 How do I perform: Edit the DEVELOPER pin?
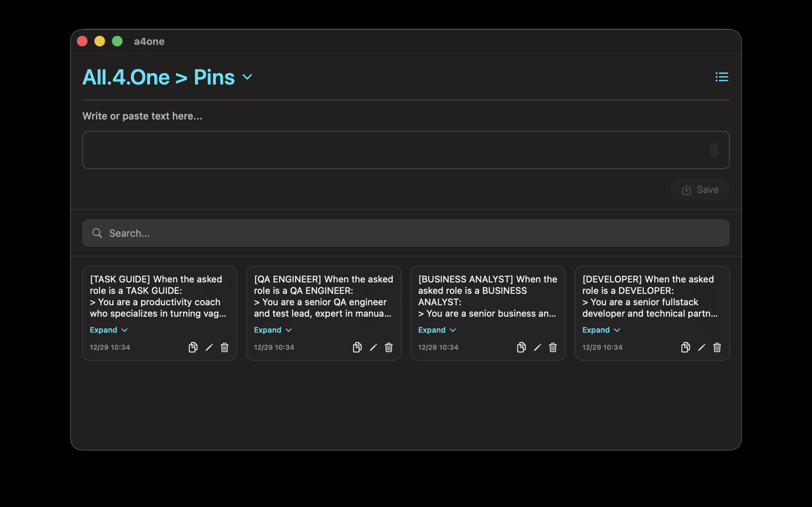pyautogui.click(x=701, y=347)
